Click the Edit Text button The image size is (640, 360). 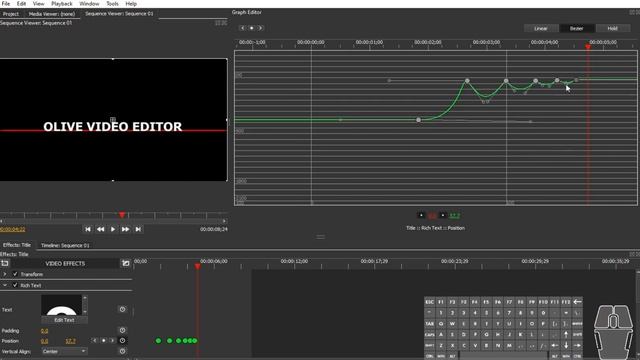pos(64,320)
